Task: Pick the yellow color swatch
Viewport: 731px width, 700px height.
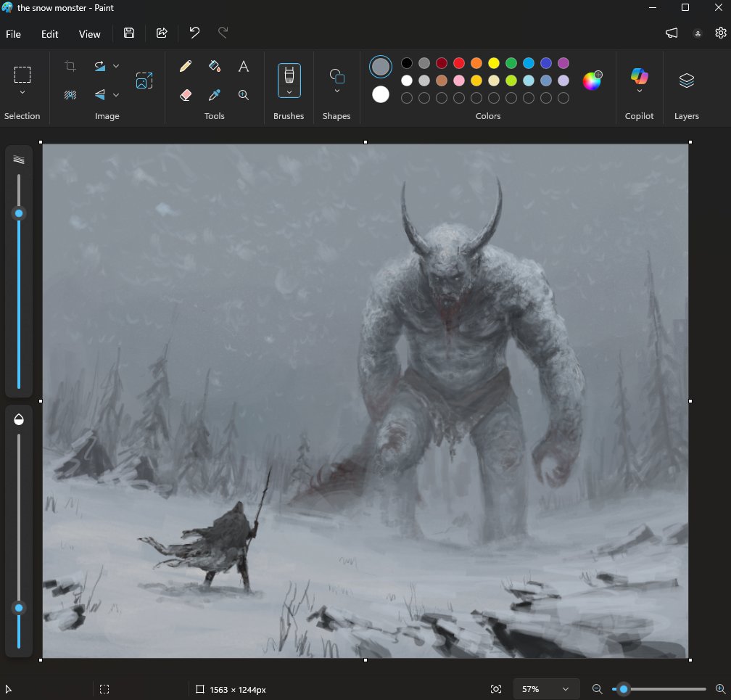Action: 494,63
